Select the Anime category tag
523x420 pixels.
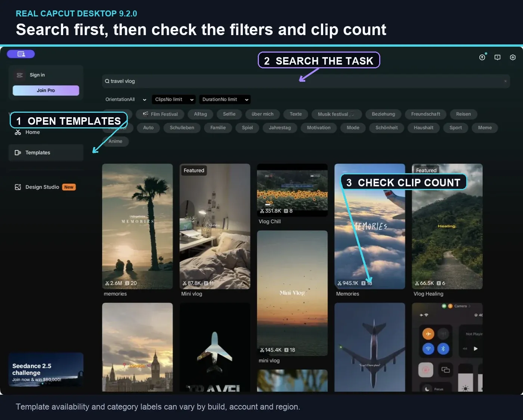click(115, 141)
